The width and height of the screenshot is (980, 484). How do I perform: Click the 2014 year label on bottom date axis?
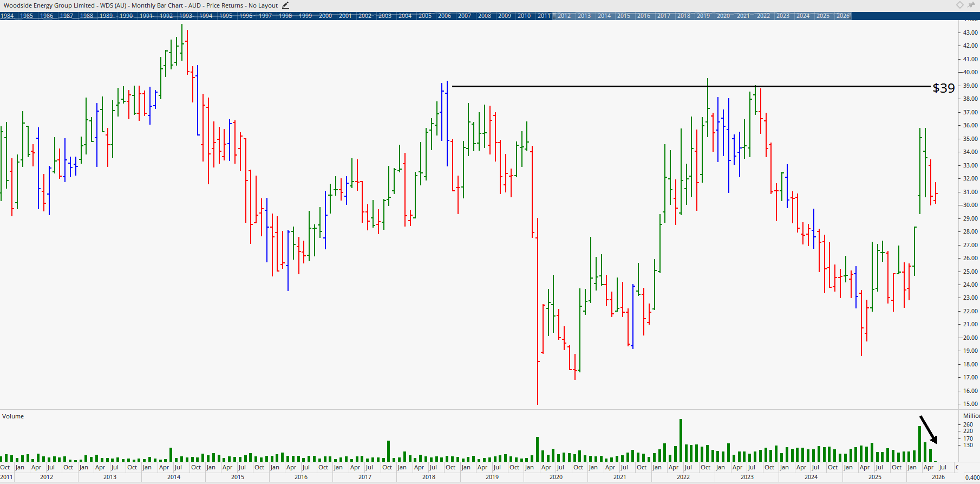pyautogui.click(x=174, y=477)
